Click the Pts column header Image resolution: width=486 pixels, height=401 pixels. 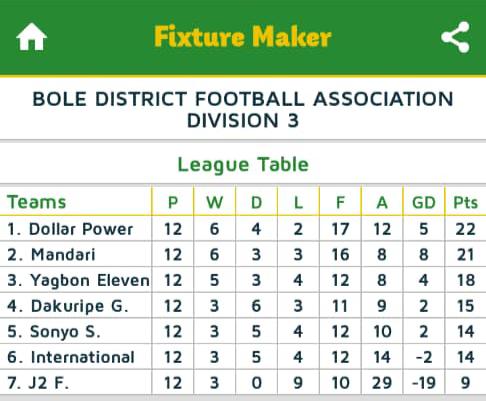pos(466,202)
